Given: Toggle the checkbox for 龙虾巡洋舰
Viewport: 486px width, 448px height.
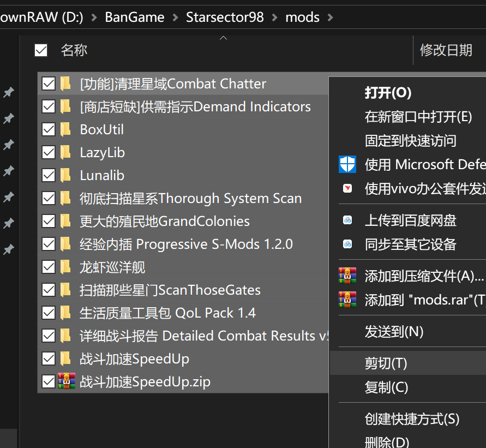Looking at the screenshot, I should (x=48, y=267).
